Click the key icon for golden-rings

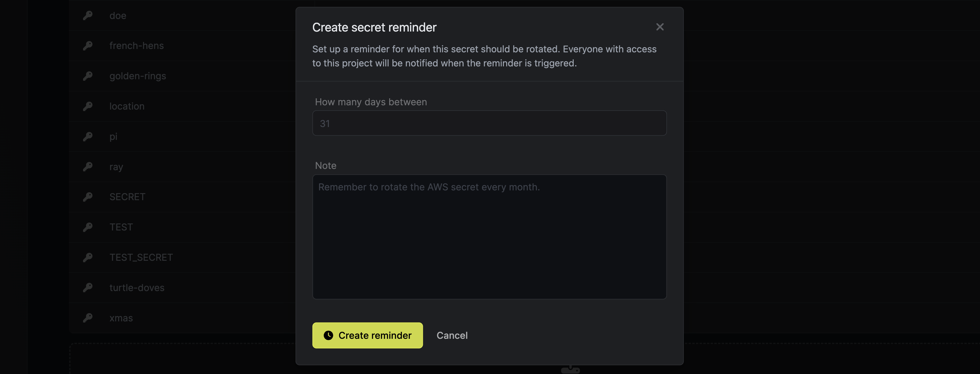[x=88, y=76]
